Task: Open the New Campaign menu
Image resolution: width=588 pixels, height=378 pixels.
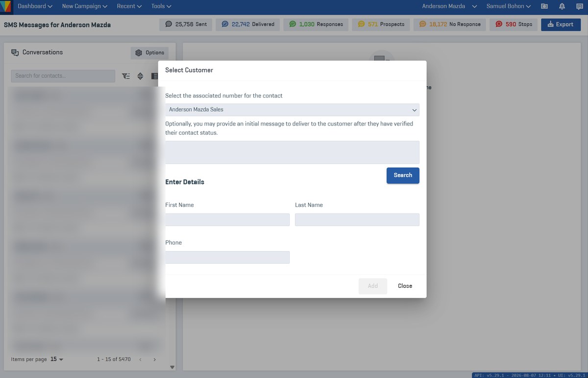Action: pos(85,6)
